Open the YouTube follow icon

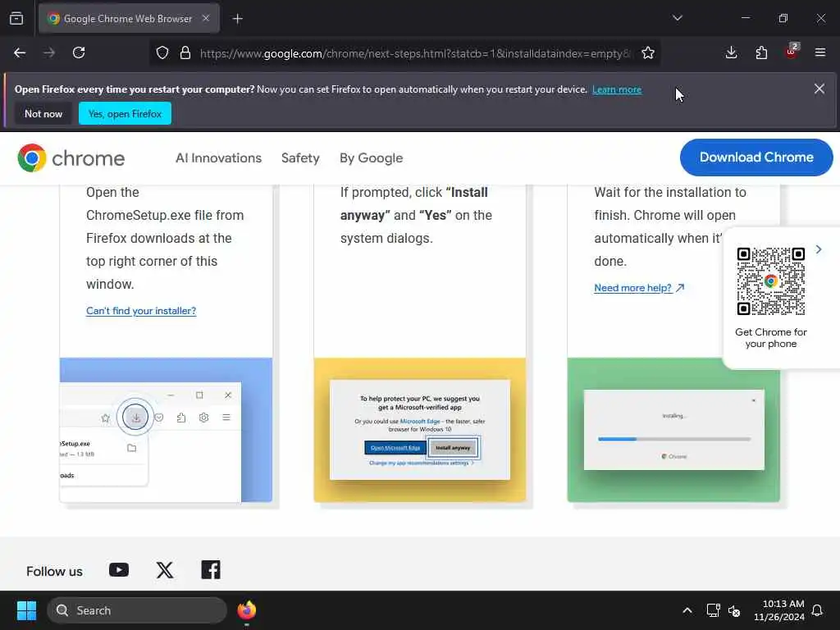[x=119, y=570]
